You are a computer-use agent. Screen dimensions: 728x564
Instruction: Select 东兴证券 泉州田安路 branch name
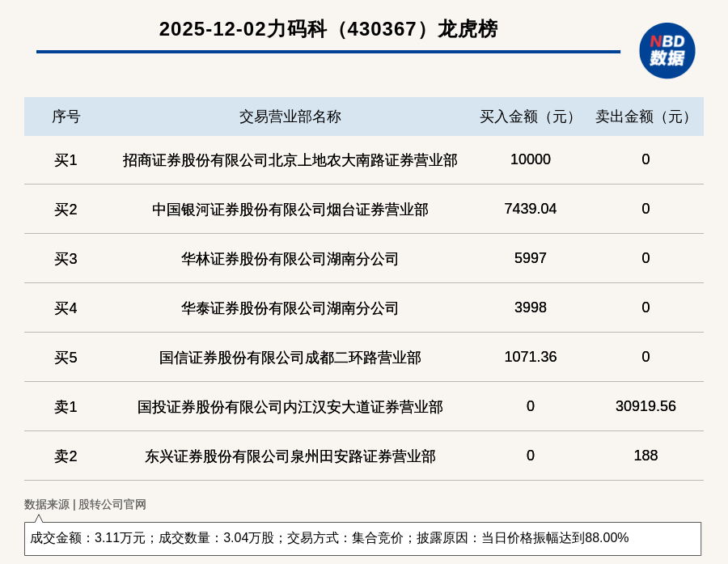[290, 456]
